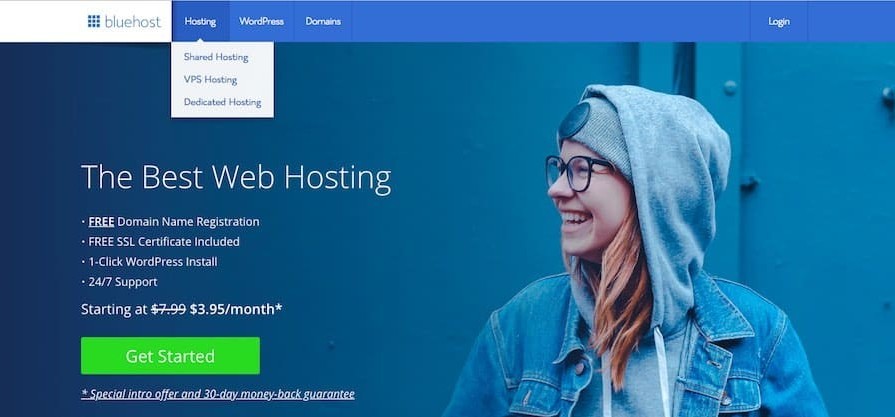Screen dimensions: 895x417
Task: Click the struck-through $7.99 price
Action: click(168, 309)
